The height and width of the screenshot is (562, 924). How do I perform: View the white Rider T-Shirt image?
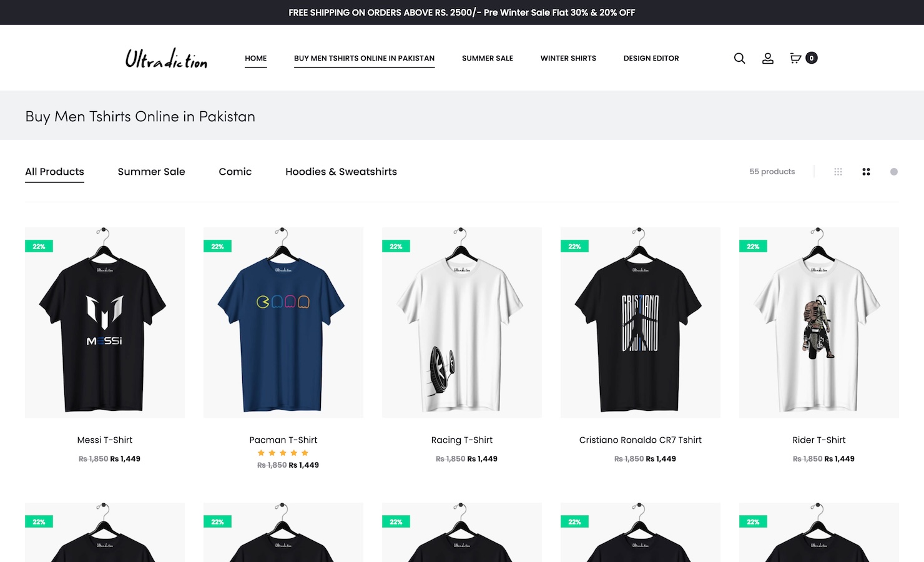tap(819, 322)
